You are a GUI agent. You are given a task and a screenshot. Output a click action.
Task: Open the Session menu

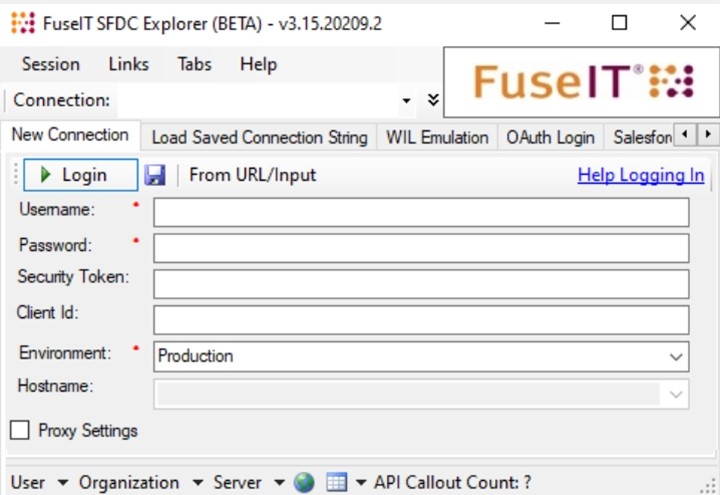tap(51, 64)
